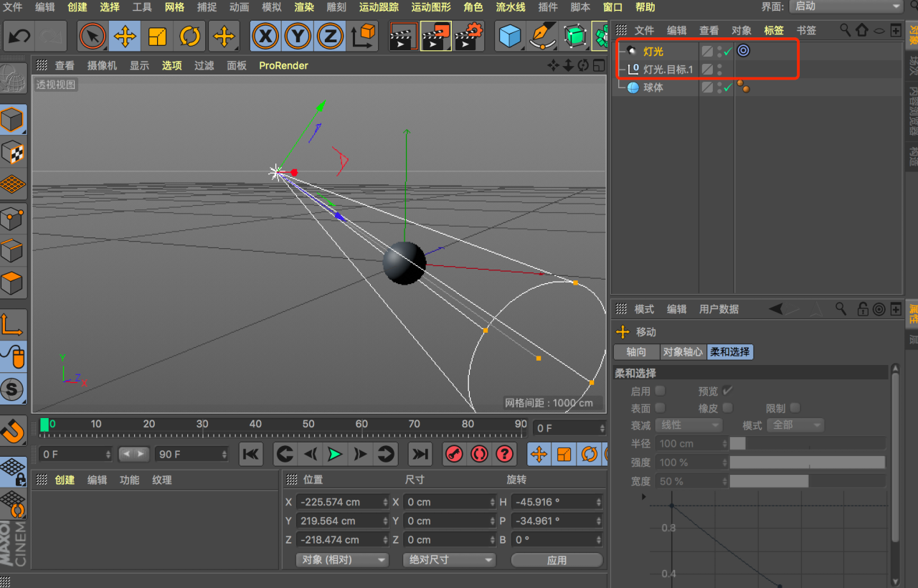
Task: Toggle X axis lock icon
Action: coord(266,36)
